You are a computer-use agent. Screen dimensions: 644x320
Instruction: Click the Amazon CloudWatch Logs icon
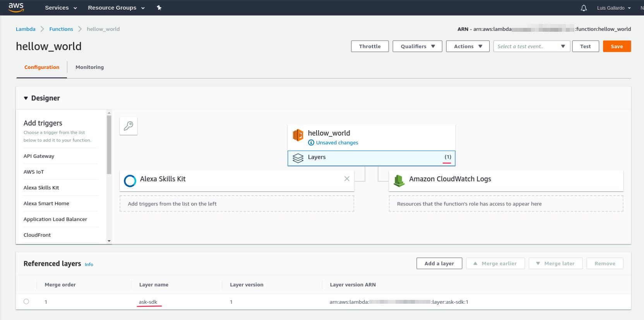[x=399, y=181]
